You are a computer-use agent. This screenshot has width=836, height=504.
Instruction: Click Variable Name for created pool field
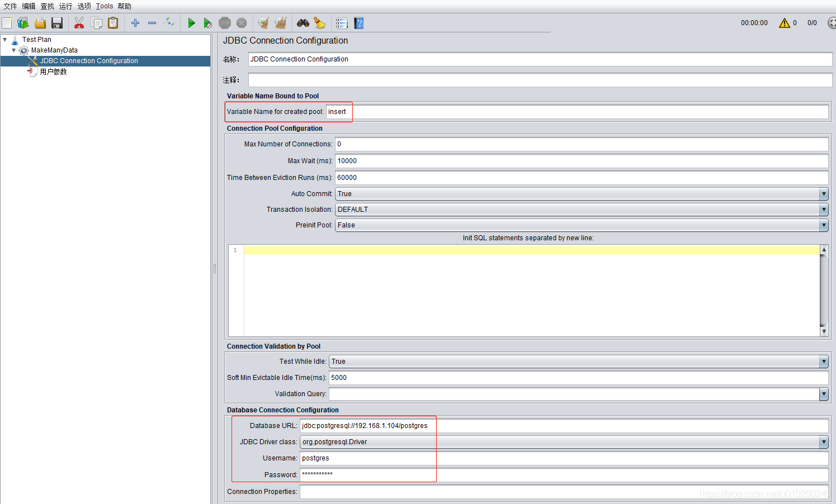pos(577,112)
